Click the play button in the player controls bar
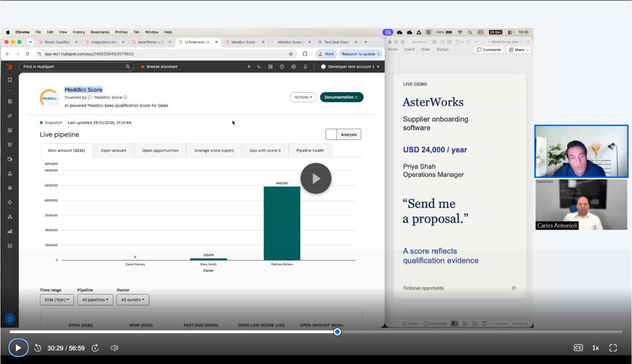632x364 pixels. (x=18, y=348)
